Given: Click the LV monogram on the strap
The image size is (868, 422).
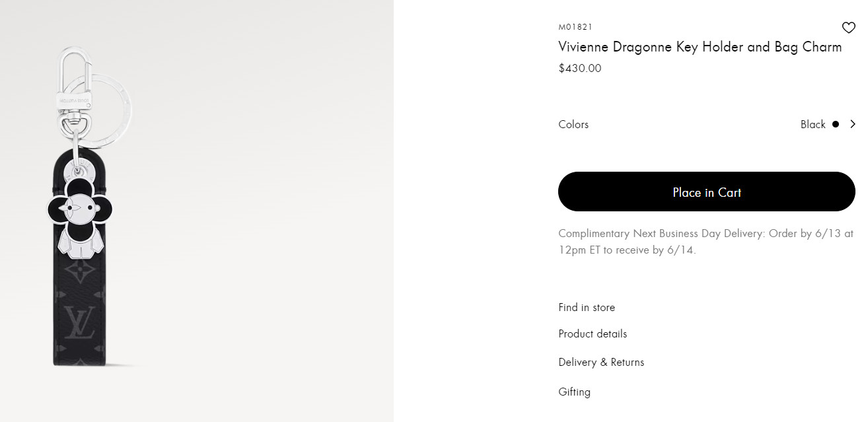Looking at the screenshot, I should click(x=81, y=322).
